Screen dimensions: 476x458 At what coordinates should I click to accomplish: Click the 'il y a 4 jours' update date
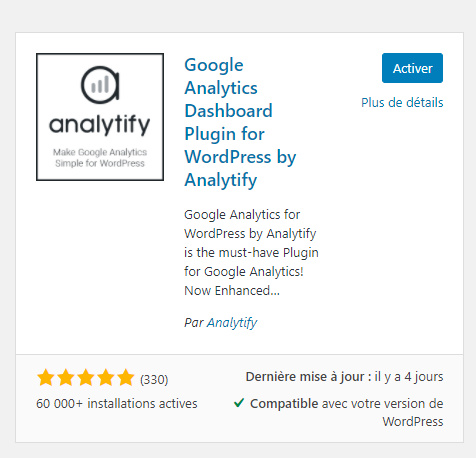tap(409, 377)
